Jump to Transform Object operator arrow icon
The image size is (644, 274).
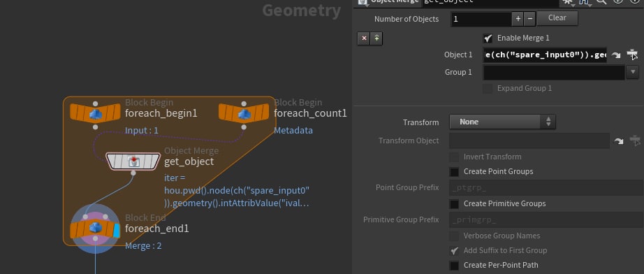point(619,141)
